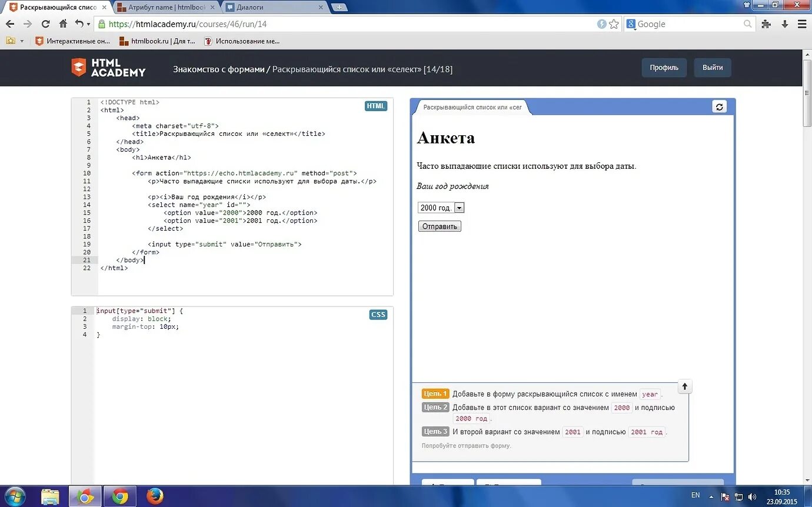Select the Раскрывающийся список browser tab
The image size is (812, 507).
(56, 7)
